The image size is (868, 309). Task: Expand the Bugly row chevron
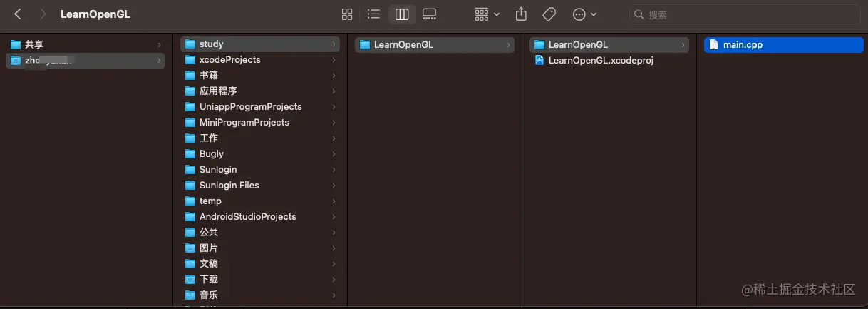[334, 154]
